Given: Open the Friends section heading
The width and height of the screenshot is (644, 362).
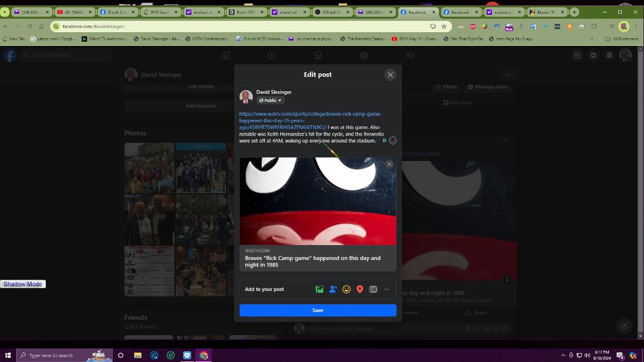Looking at the screenshot, I should pyautogui.click(x=135, y=317).
